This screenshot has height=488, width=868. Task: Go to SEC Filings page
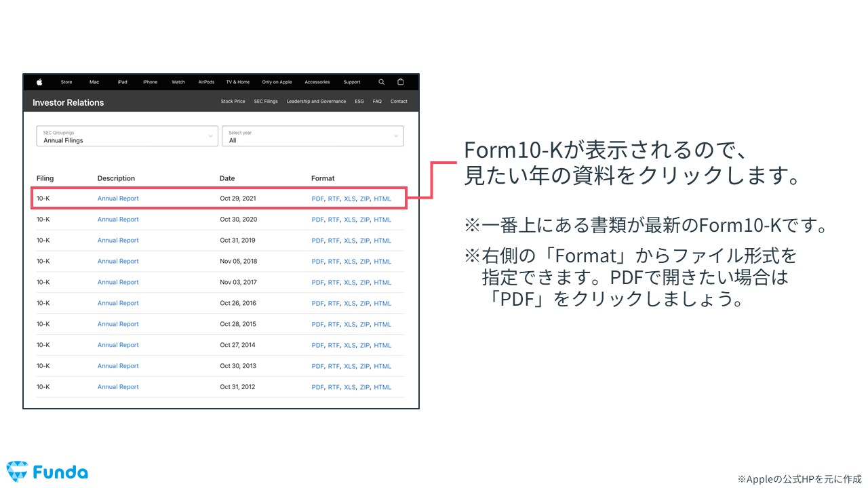click(x=266, y=102)
